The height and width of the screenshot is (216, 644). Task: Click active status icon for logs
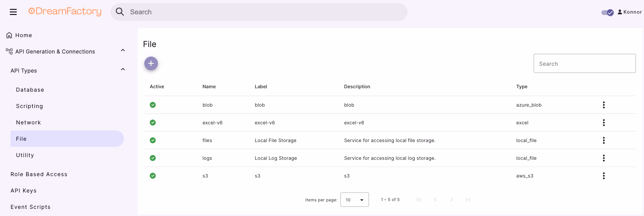pos(153,158)
